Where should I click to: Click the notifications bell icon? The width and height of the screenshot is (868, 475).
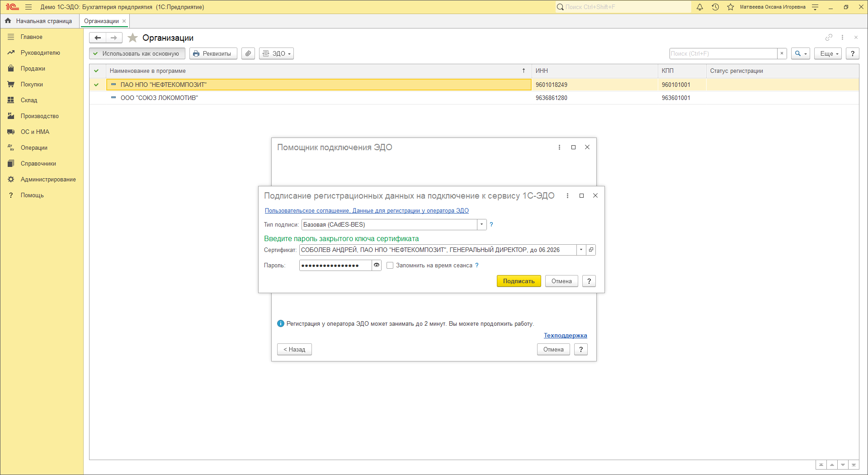(x=700, y=7)
